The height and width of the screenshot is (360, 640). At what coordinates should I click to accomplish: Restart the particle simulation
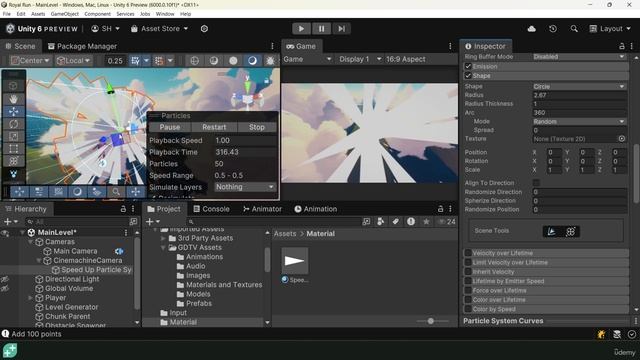click(x=214, y=127)
